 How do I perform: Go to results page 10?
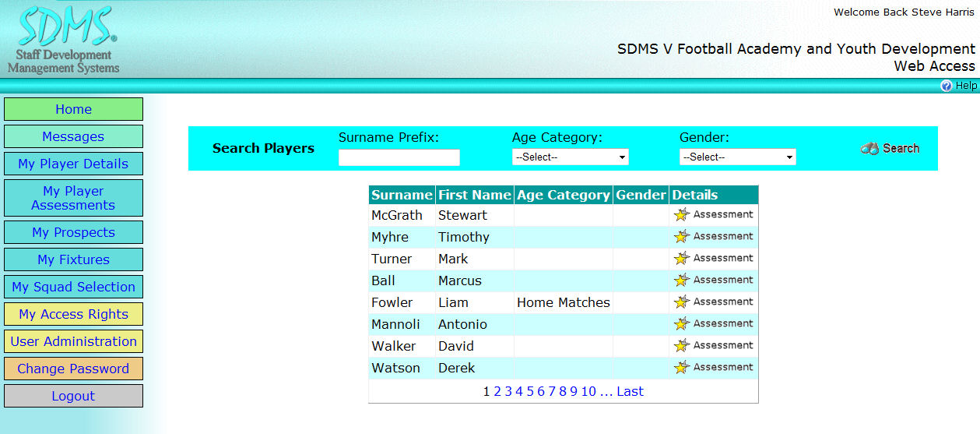[588, 391]
